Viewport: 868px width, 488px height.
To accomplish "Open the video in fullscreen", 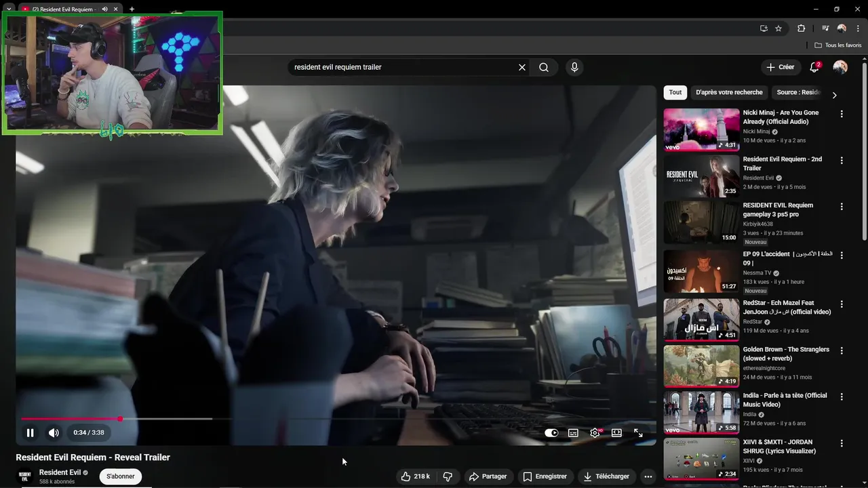I will tap(638, 432).
